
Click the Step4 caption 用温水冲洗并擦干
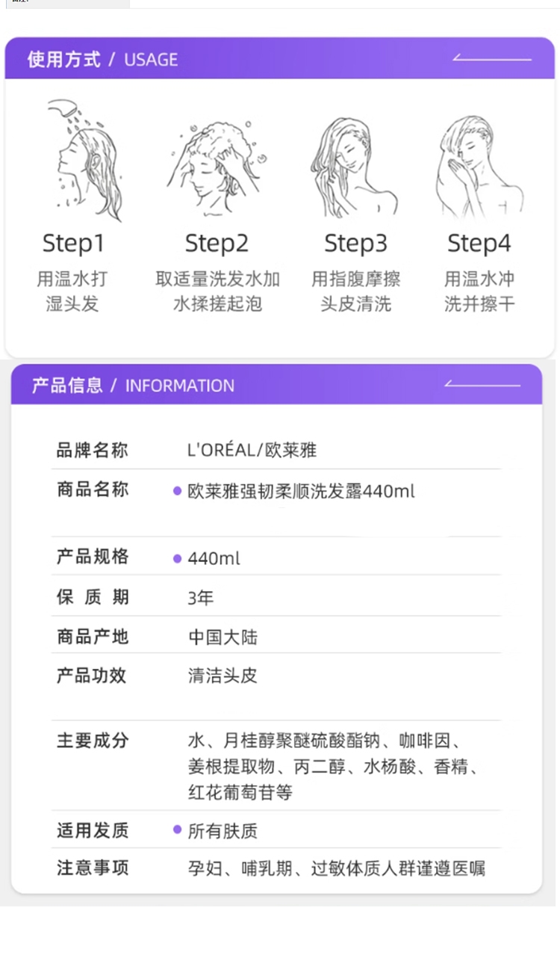479,291
